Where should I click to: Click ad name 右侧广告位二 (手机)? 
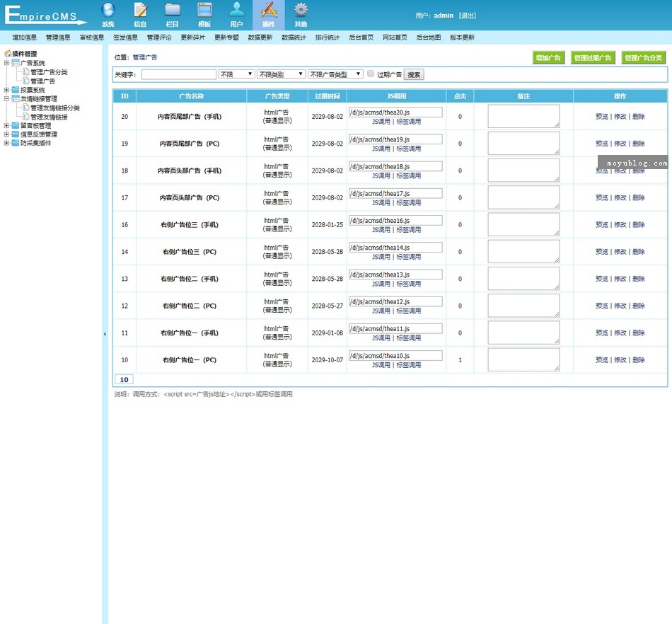[x=190, y=279]
